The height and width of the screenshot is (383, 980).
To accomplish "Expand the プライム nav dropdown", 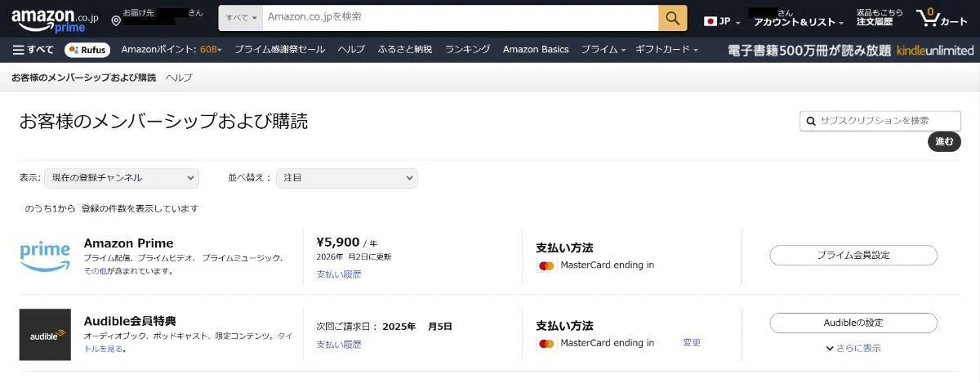I will (x=603, y=50).
